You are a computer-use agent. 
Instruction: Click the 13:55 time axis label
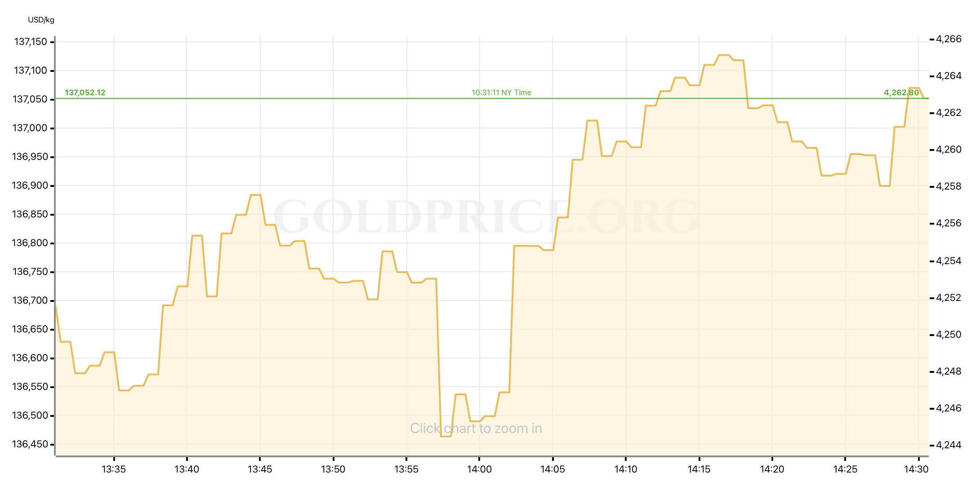coord(406,469)
